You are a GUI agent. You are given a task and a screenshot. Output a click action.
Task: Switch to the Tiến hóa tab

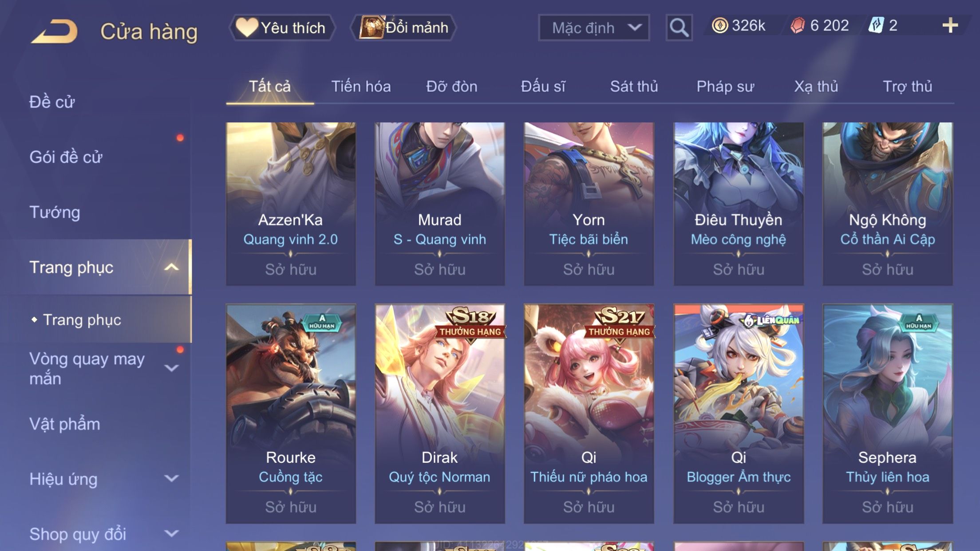[361, 86]
